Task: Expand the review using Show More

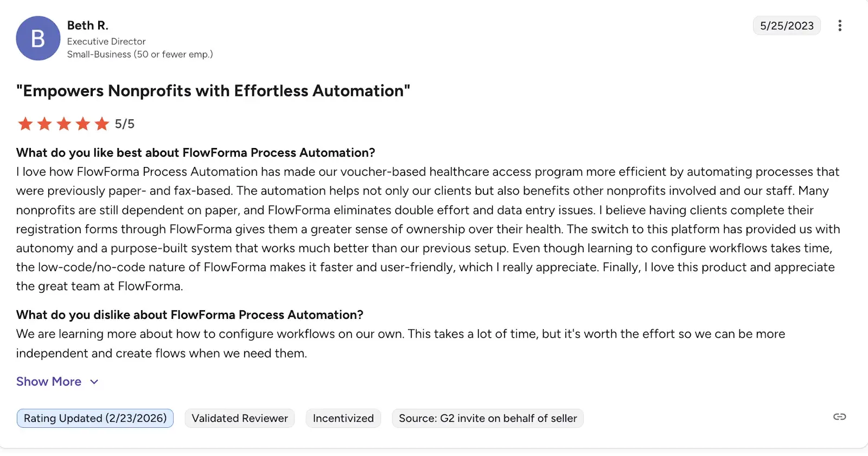Action: point(48,381)
